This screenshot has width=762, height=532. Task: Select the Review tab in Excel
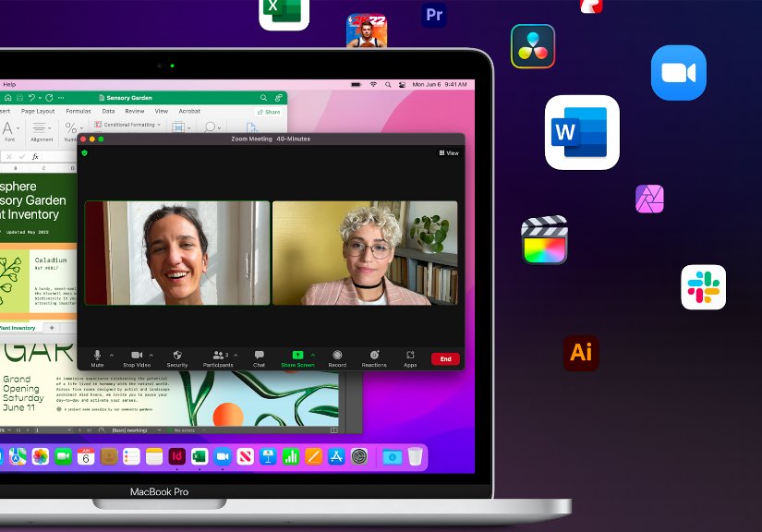[136, 111]
